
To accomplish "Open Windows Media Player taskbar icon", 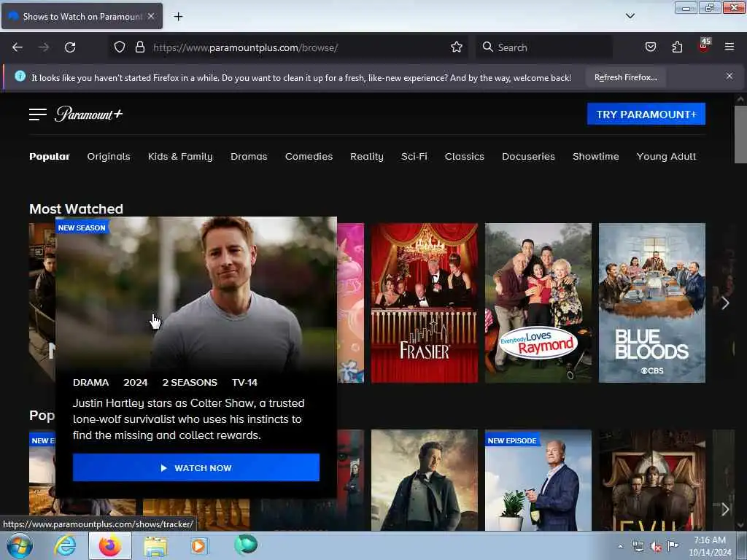I will point(198,545).
